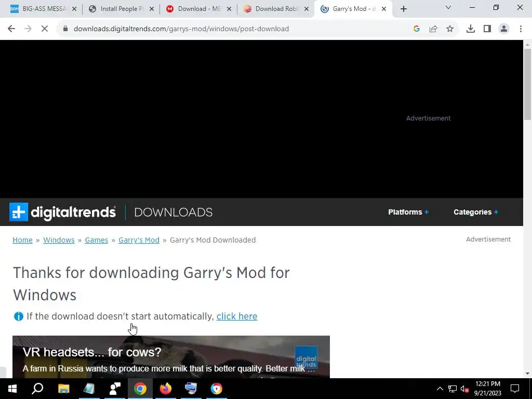532x399 pixels.
Task: Click the page vertical scrollbar thumb
Action: click(528, 84)
